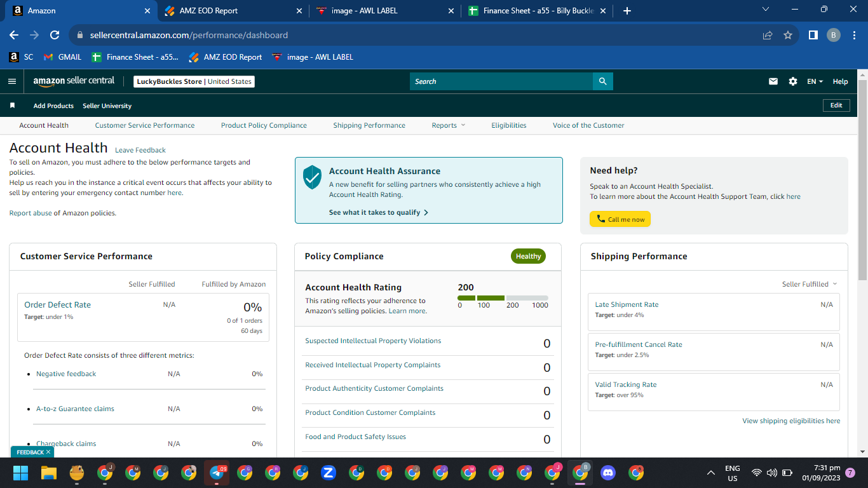Click the Account Health Rating progress bar
Viewport: 868px width, 488px height.
pos(503,297)
